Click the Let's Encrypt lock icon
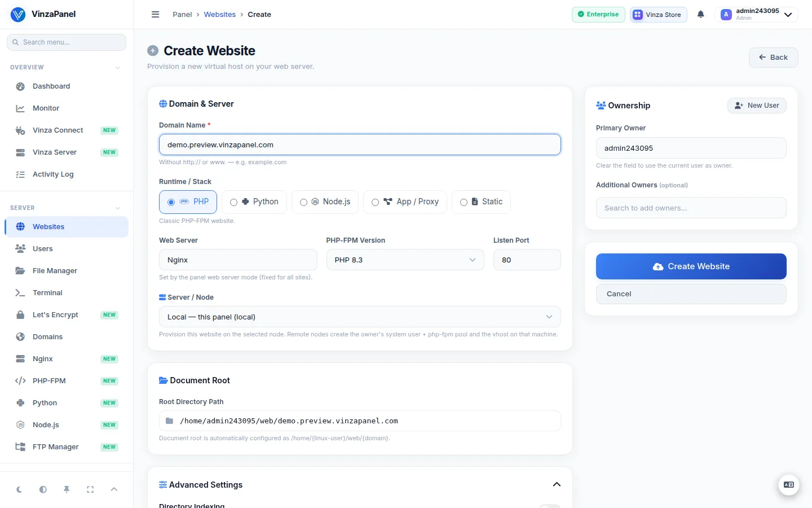This screenshot has width=812, height=508. pos(20,314)
